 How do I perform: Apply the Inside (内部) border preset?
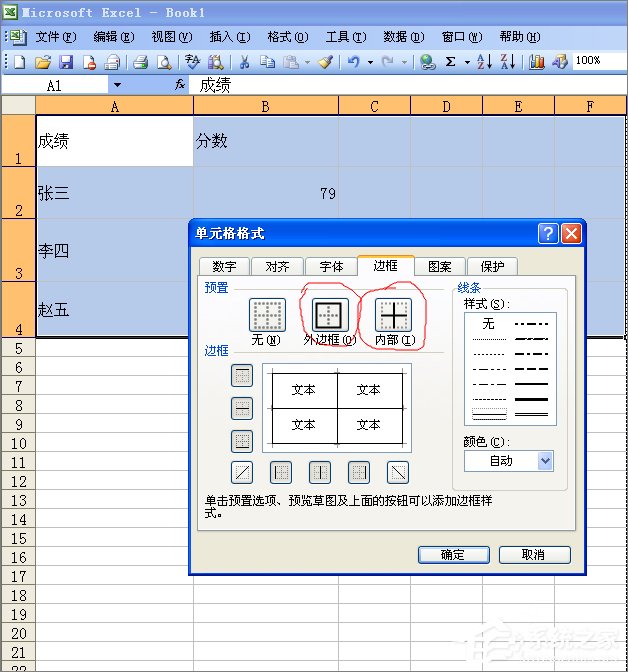pos(393,315)
